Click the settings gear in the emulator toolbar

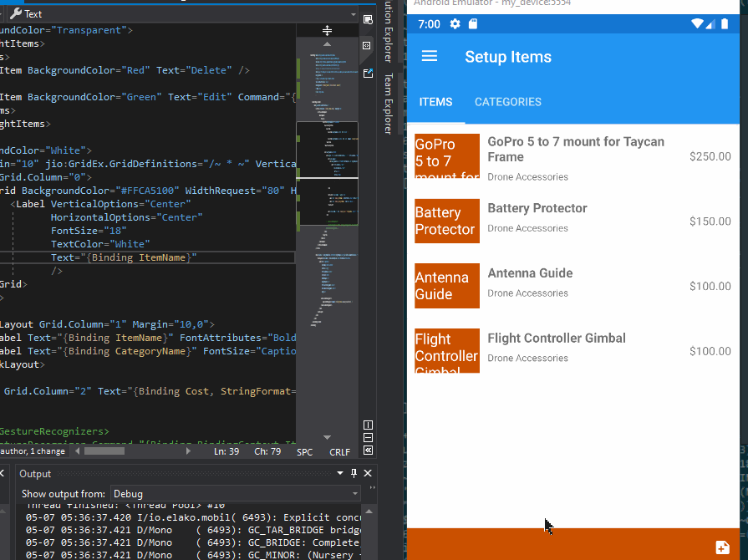(x=454, y=24)
